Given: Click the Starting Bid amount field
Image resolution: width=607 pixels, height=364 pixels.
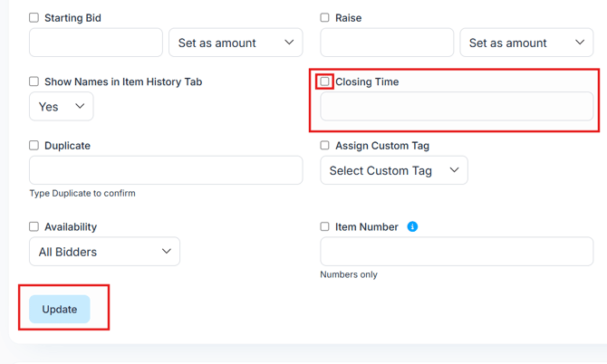Looking at the screenshot, I should [96, 43].
